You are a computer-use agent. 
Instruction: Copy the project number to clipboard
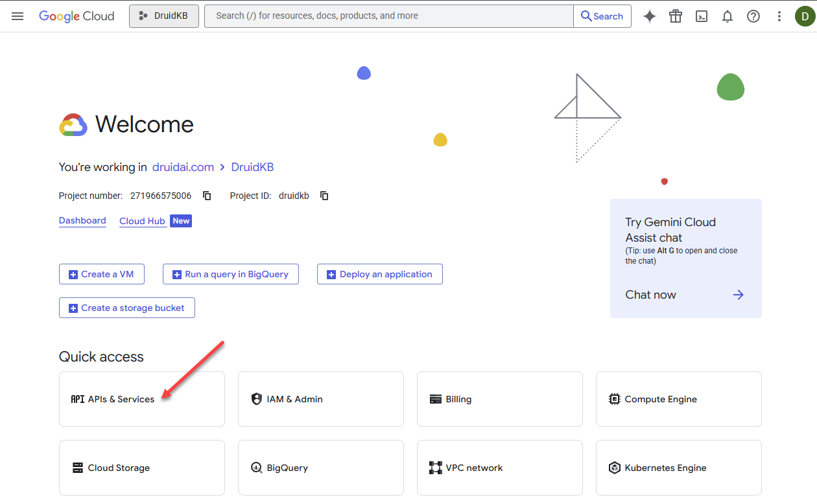[207, 196]
